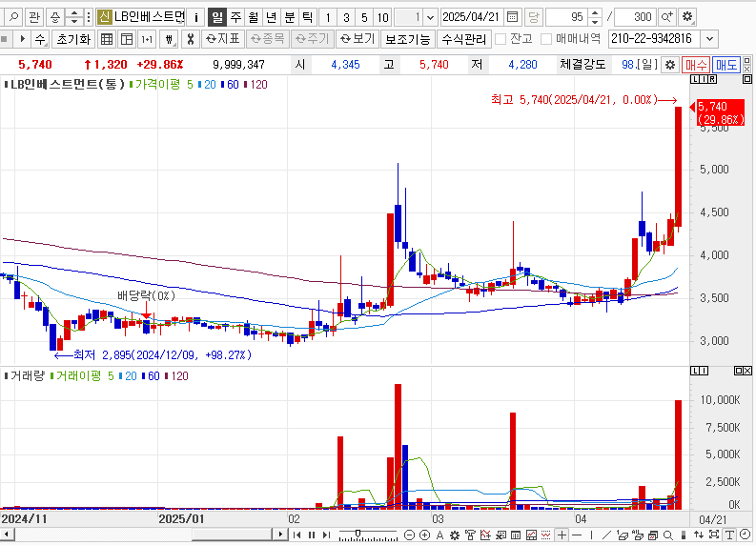Click the horizontal chart scrollbar thumb
The width and height of the screenshot is (756, 545).
click(x=233, y=535)
